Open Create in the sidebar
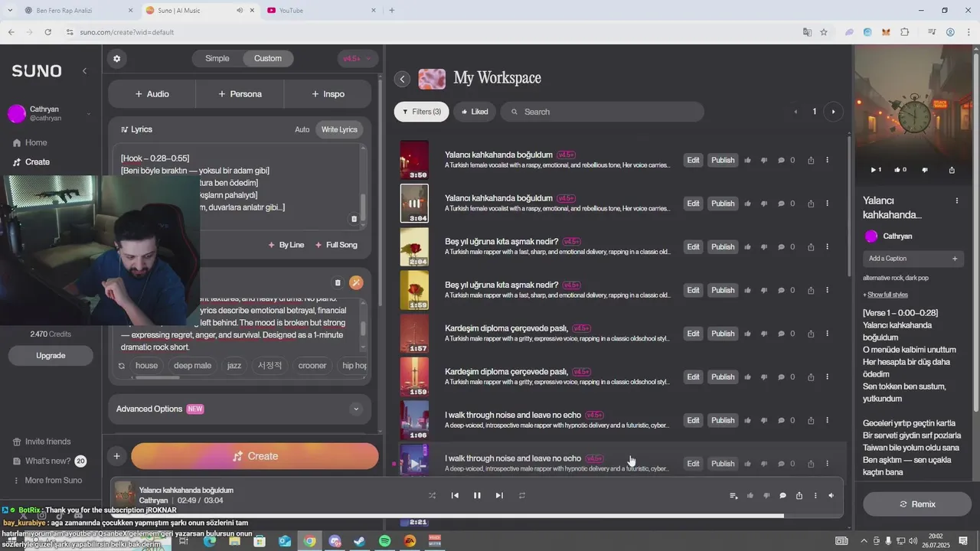The width and height of the screenshot is (980, 551). [31, 162]
